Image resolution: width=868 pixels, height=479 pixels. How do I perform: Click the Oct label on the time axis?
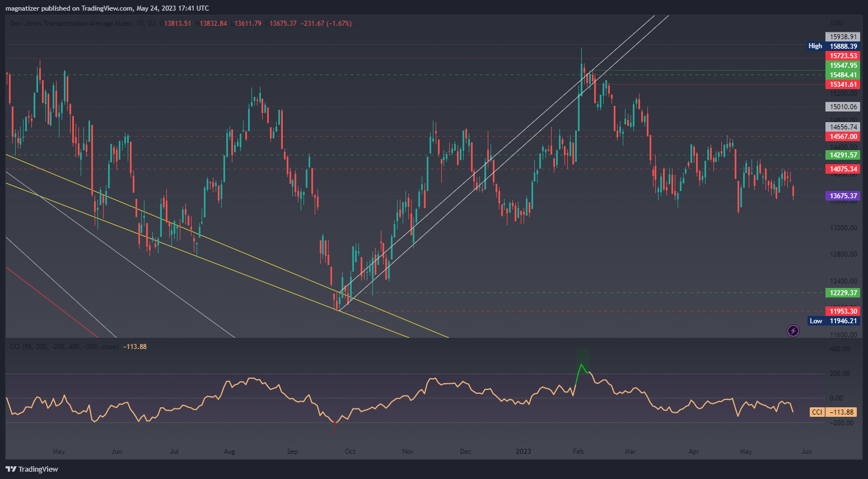pos(350,452)
